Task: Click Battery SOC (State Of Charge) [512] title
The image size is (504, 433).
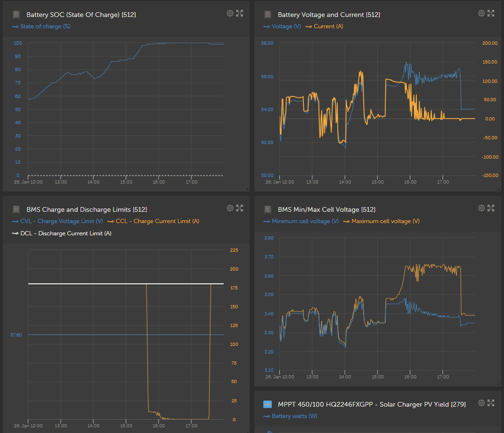Action: (81, 15)
